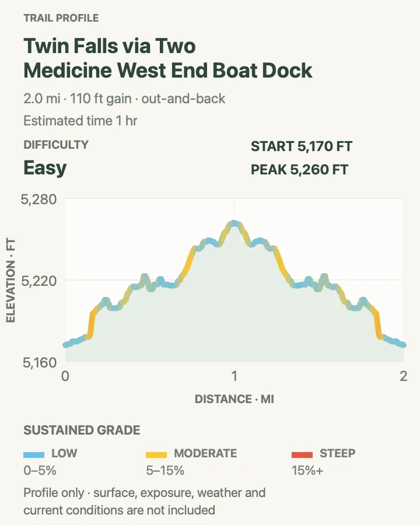Click the first moderate orange segment near trail start

click(91, 324)
